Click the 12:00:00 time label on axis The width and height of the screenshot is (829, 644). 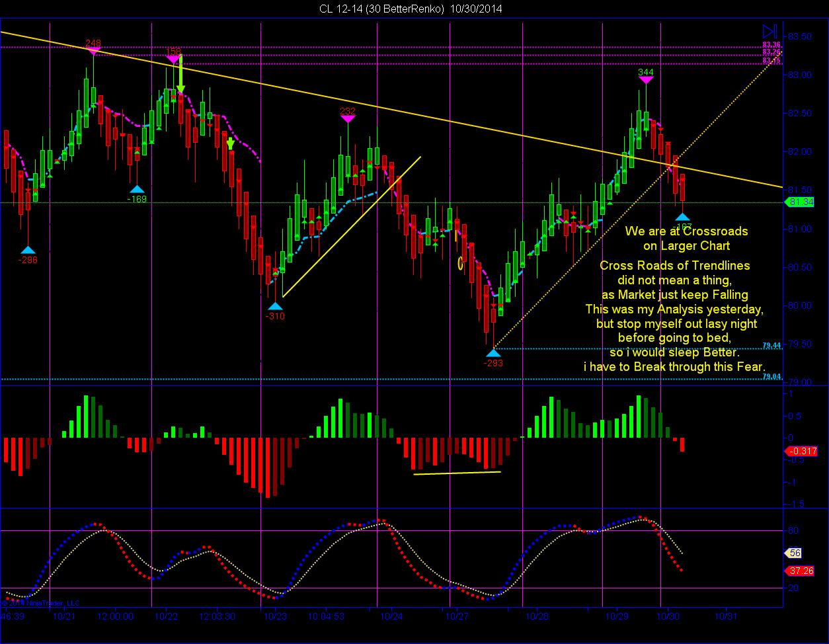[x=114, y=616]
